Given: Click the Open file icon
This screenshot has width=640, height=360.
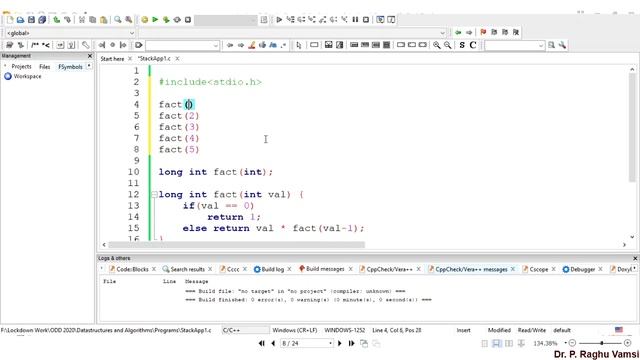Looking at the screenshot, I should coord(20,20).
